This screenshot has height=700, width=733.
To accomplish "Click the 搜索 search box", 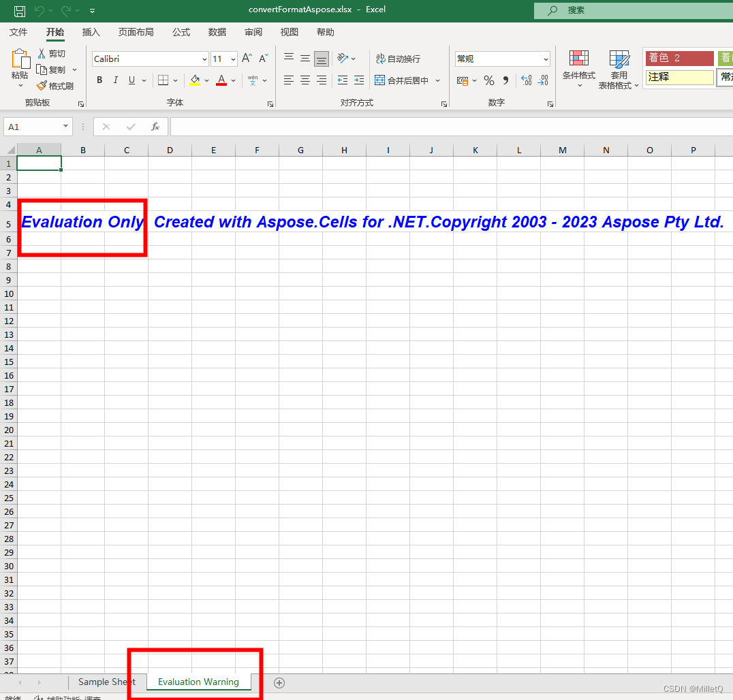I will (634, 10).
